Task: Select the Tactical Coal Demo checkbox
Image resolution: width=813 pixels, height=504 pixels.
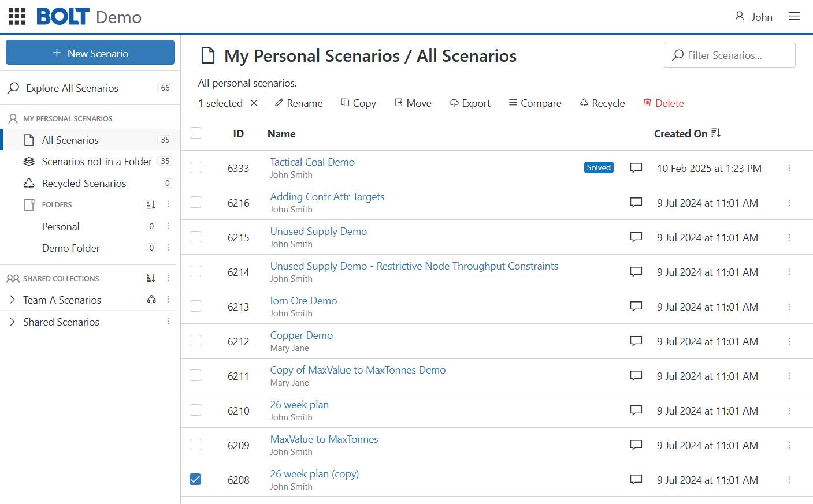Action: pos(195,167)
